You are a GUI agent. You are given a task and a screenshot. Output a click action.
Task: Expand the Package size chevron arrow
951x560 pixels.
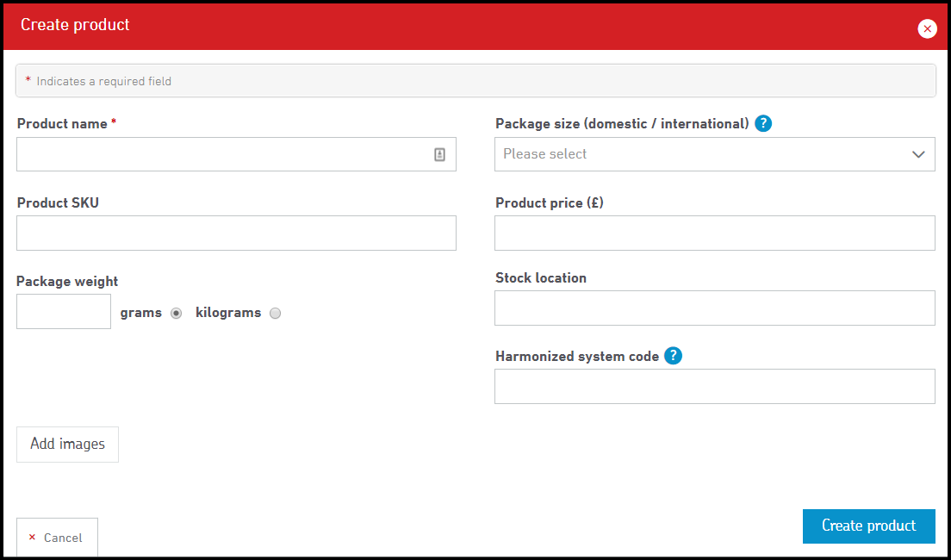point(918,154)
